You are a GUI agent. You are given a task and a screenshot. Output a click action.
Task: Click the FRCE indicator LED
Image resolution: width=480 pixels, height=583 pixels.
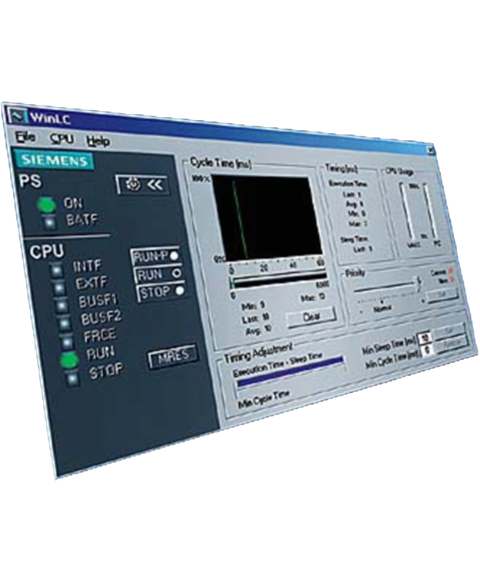(68, 341)
